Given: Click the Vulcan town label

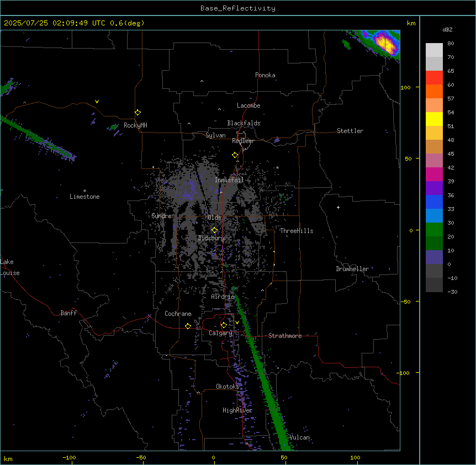Looking at the screenshot, I should 299,437.
